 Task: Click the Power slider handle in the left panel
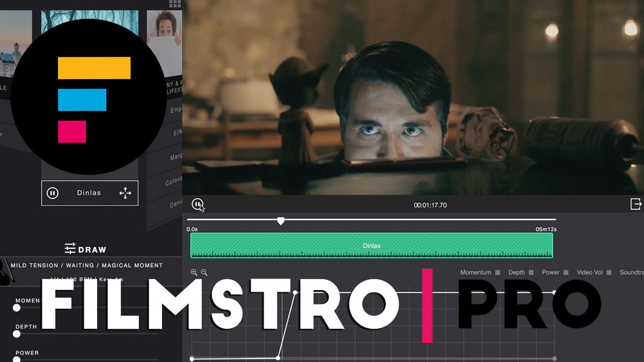[x=17, y=359]
